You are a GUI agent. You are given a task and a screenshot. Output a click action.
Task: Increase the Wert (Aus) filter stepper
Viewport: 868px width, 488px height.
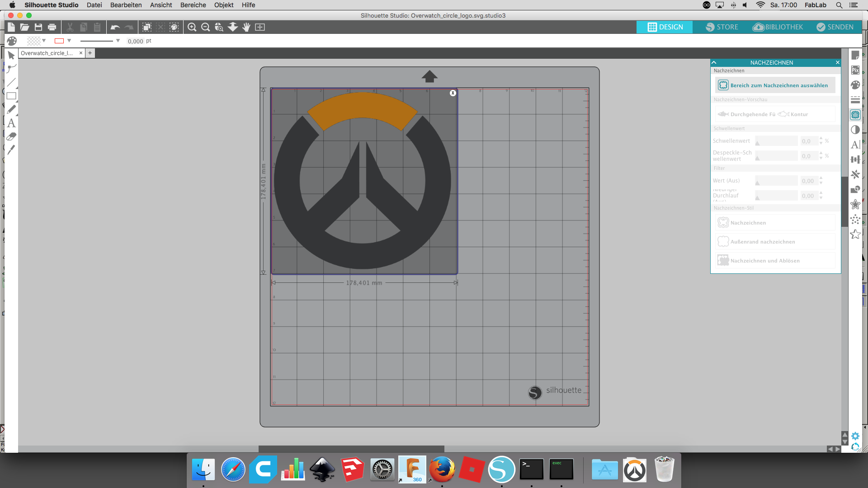(821, 178)
